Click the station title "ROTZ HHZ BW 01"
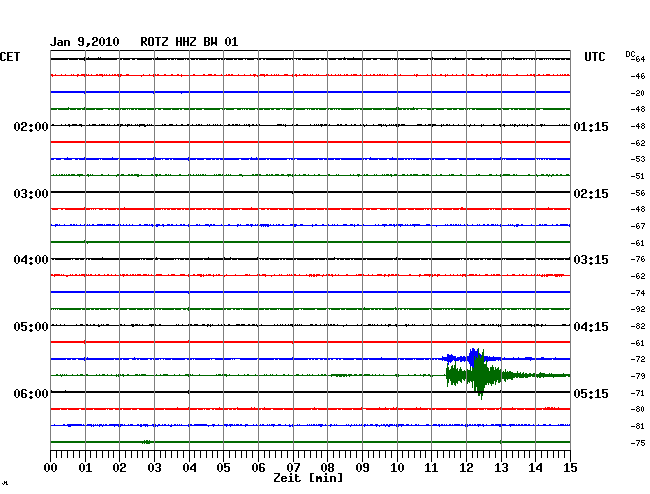The image size is (650, 494). click(x=189, y=42)
